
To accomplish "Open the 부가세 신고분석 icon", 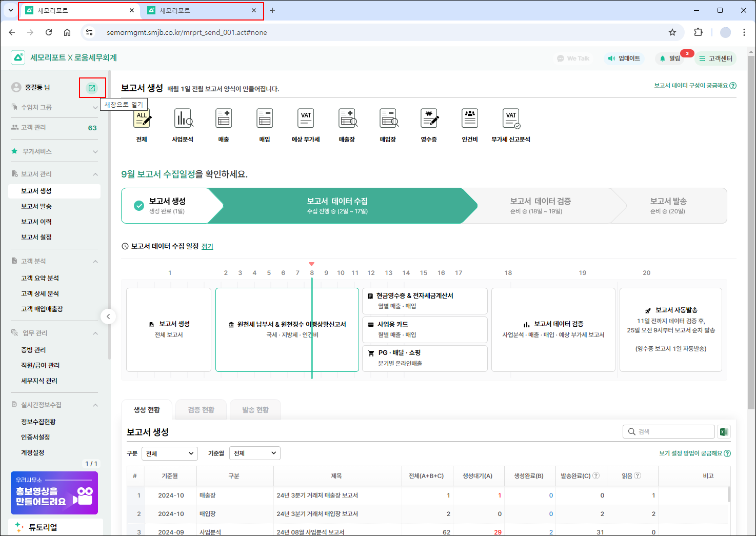I will pos(511,119).
